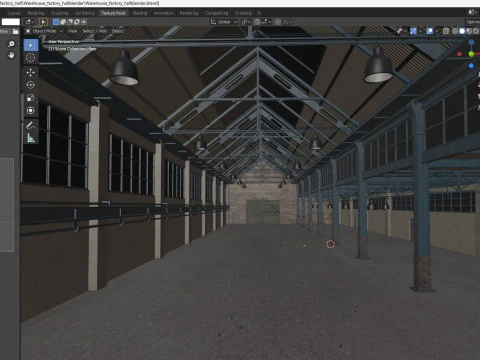Select the Rotate tool
This screenshot has height=360, width=480.
point(30,85)
